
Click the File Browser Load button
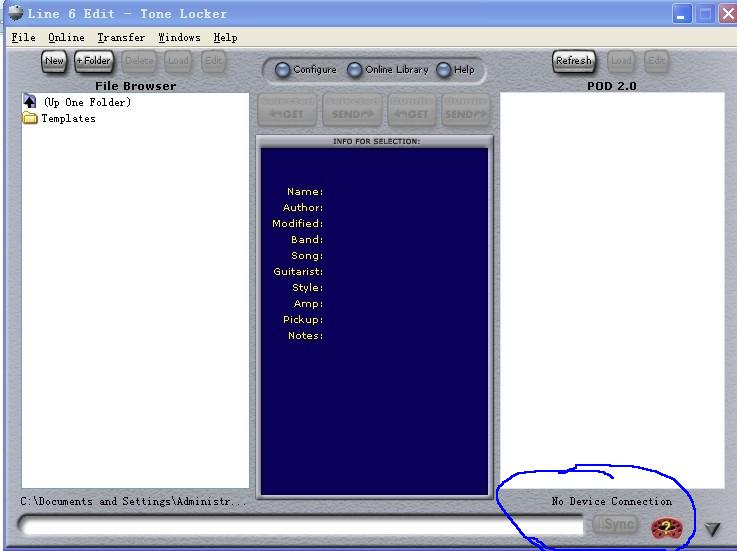[178, 61]
